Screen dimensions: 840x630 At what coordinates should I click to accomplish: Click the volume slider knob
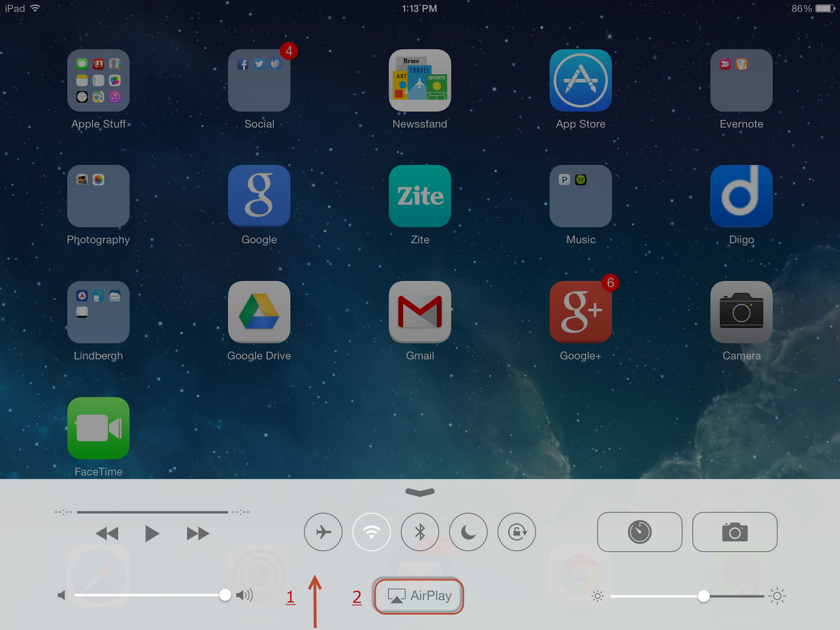(225, 595)
